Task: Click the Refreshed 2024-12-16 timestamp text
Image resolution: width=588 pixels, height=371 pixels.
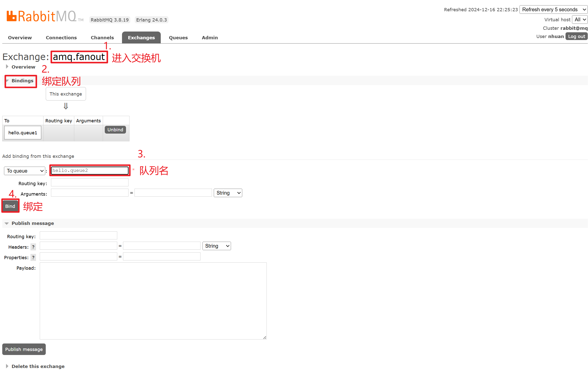Action: click(481, 10)
